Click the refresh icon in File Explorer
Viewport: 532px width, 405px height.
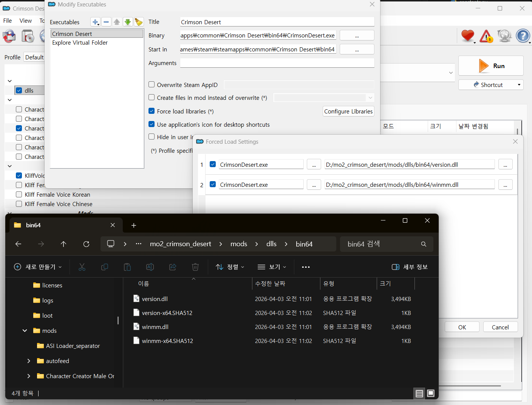[x=86, y=244]
